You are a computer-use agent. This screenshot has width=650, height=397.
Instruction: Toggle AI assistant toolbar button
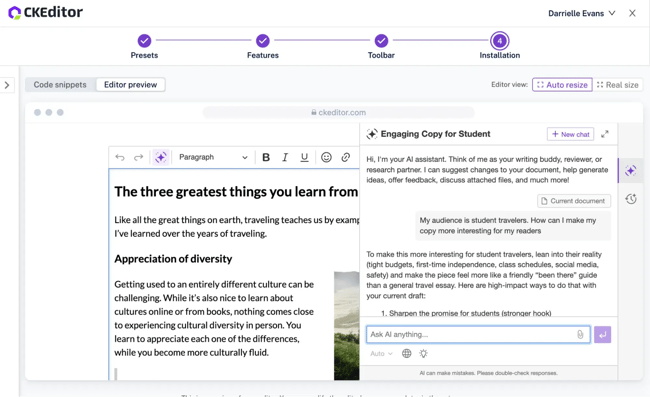[161, 157]
